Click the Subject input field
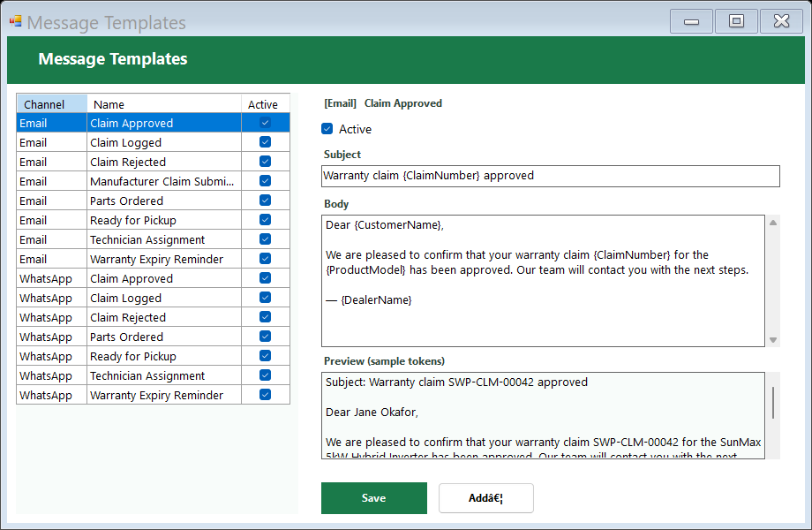This screenshot has width=812, height=530. coord(551,176)
